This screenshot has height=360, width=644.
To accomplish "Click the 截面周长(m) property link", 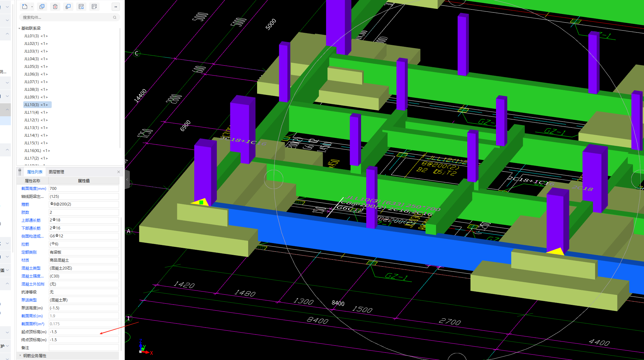I will pyautogui.click(x=32, y=316).
